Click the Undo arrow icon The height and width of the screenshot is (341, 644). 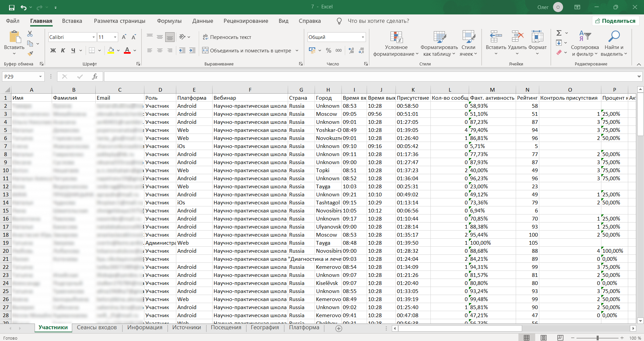click(x=24, y=7)
